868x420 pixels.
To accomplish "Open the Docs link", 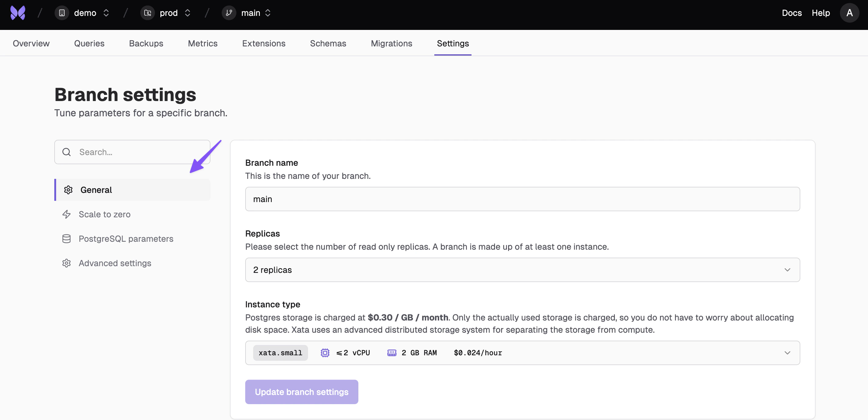I will coord(792,13).
